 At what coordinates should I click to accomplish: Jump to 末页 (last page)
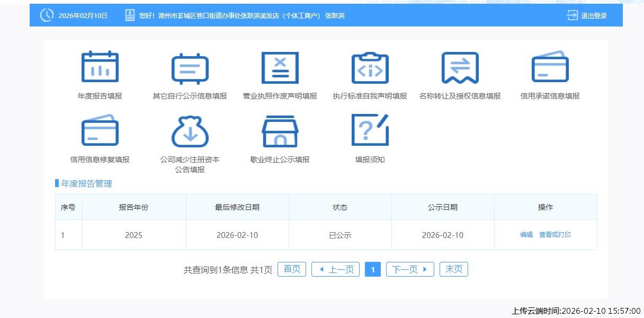click(453, 269)
